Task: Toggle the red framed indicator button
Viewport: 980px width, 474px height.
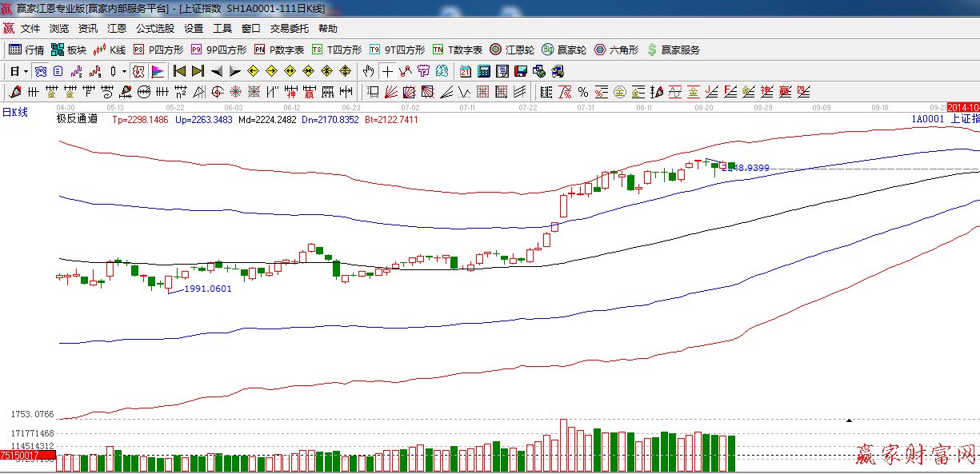Action: [x=138, y=71]
